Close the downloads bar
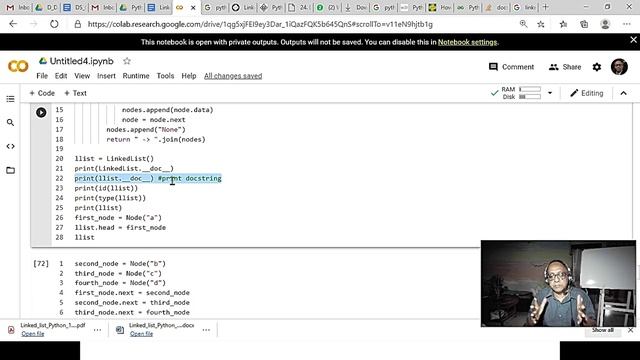The image size is (640, 360). (631, 330)
